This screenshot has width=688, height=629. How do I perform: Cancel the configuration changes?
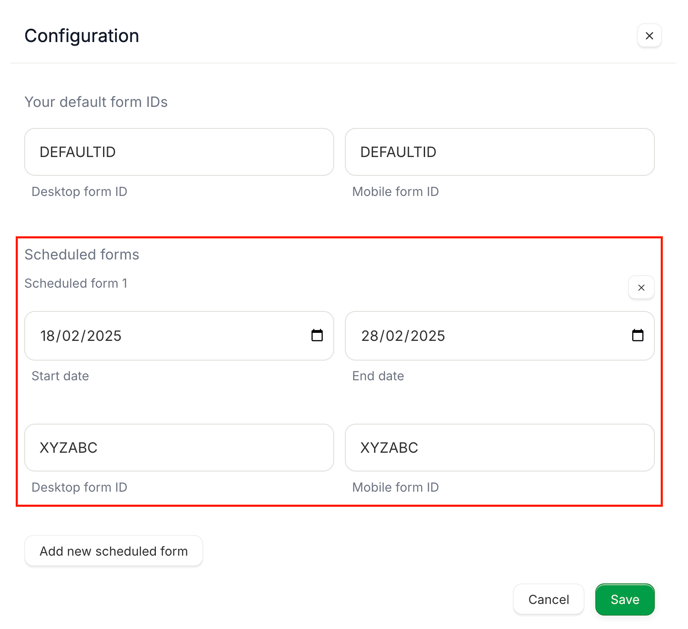coord(548,600)
